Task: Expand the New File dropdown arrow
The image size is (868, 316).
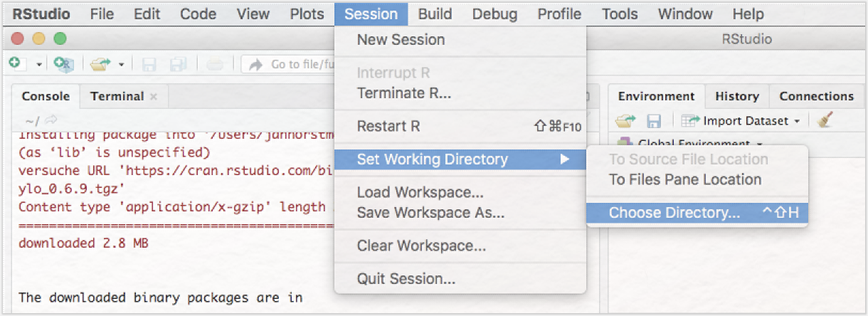Action: [x=39, y=64]
